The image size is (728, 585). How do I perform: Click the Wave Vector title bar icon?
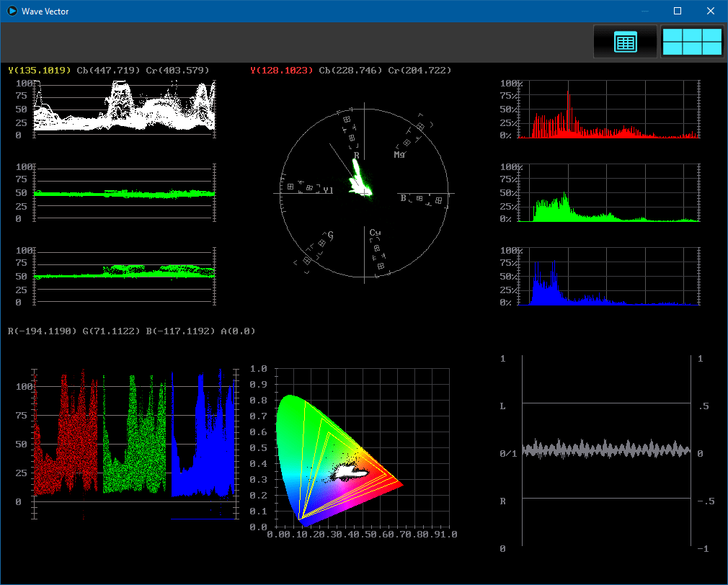click(10, 11)
